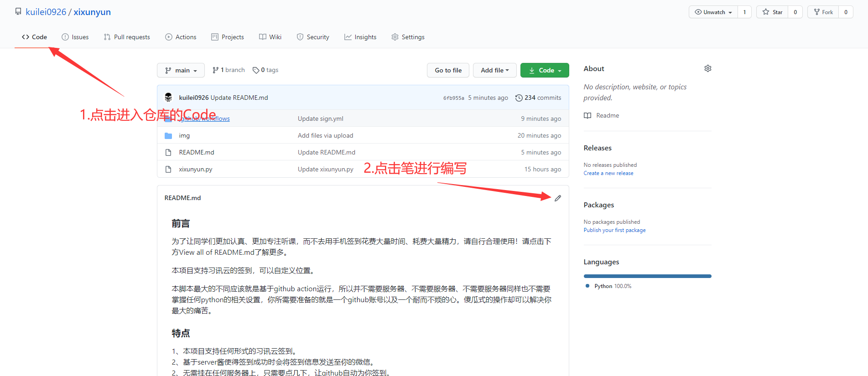This screenshot has width=868, height=376.
Task: Expand the main branch selector
Action: coord(181,70)
